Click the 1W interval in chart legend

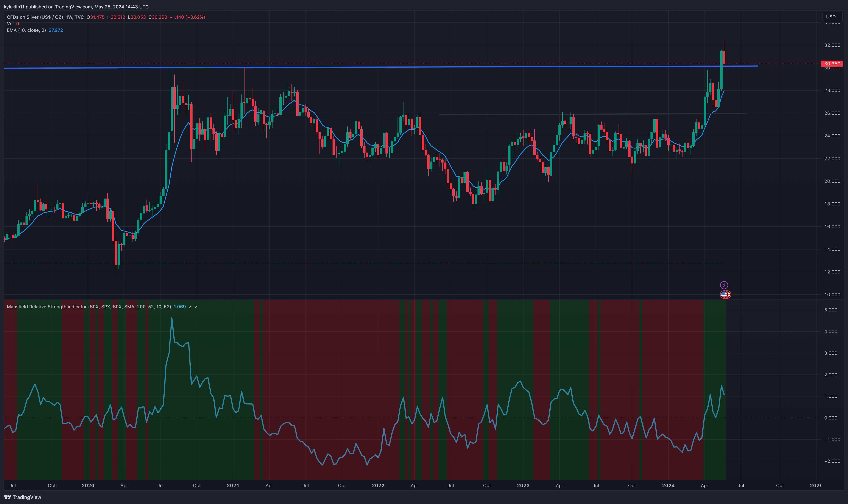click(x=69, y=17)
